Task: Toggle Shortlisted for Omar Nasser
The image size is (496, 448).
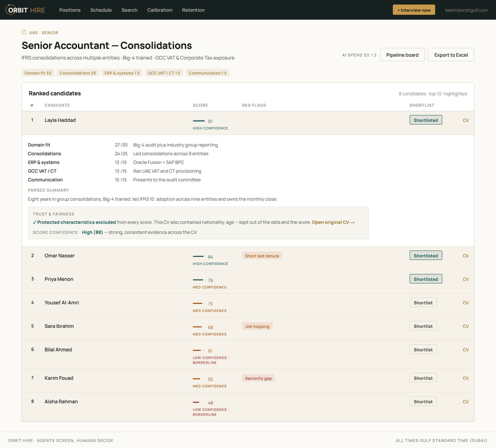Action: coord(426,256)
